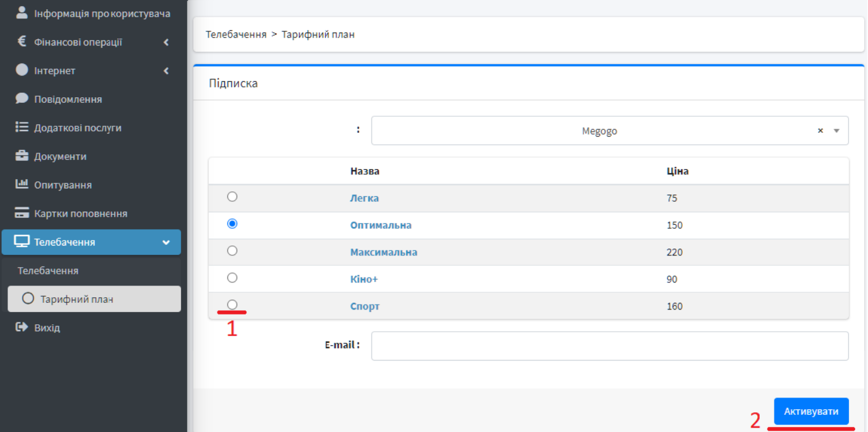Viewport: 868px width, 432px height.
Task: Pick the Кіно+ plan radio button
Action: 232,278
